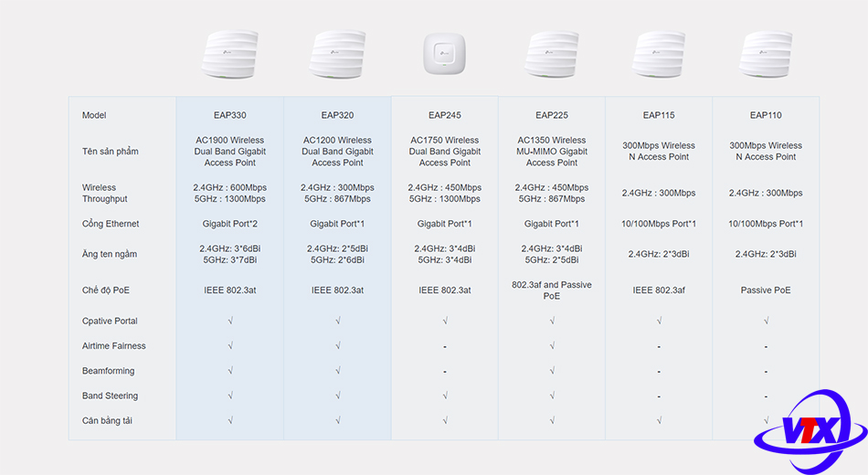Click '802.3af and Passive PoE' cell
This screenshot has height=475, width=868.
(x=551, y=290)
